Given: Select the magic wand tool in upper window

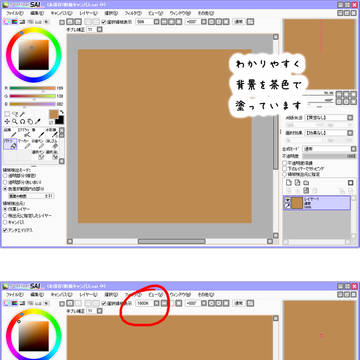Looking at the screenshot, I should (x=22, y=114).
